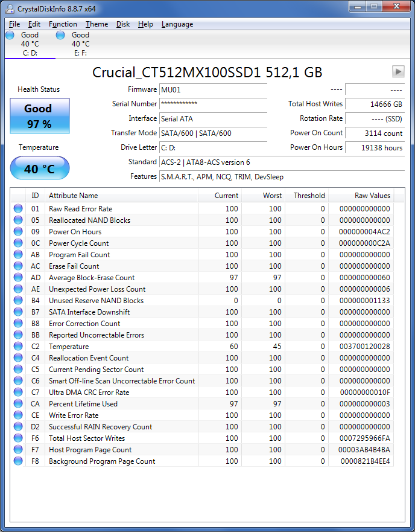Select Smart Off-line Scan Uncorrectable Error Count row
The image size is (415, 532).
tap(203, 380)
